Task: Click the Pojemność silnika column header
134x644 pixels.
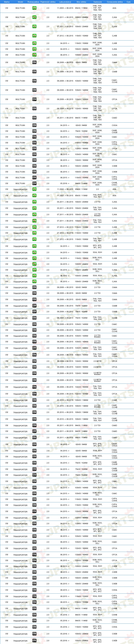Action: pyautogui.click(x=48, y=2)
